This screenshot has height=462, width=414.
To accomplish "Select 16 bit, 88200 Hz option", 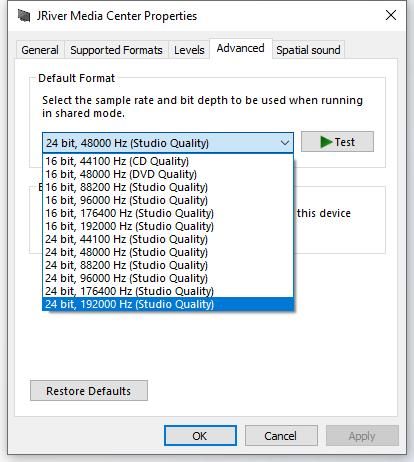I will 168,187.
